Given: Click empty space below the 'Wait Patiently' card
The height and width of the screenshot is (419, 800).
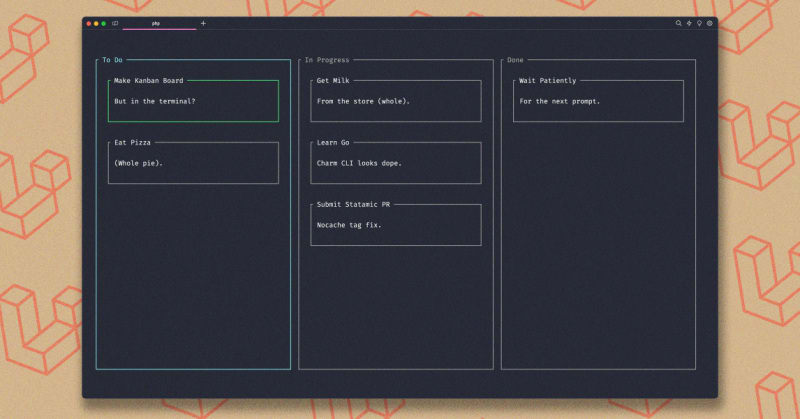Looking at the screenshot, I should (x=598, y=250).
